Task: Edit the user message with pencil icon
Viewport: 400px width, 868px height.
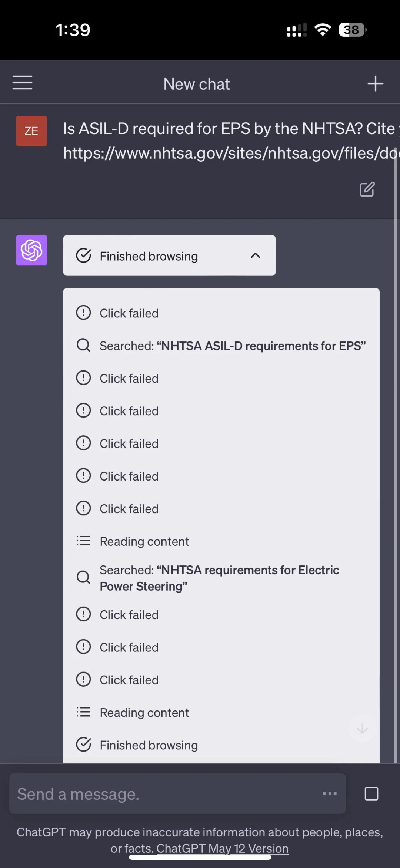Action: click(x=367, y=189)
